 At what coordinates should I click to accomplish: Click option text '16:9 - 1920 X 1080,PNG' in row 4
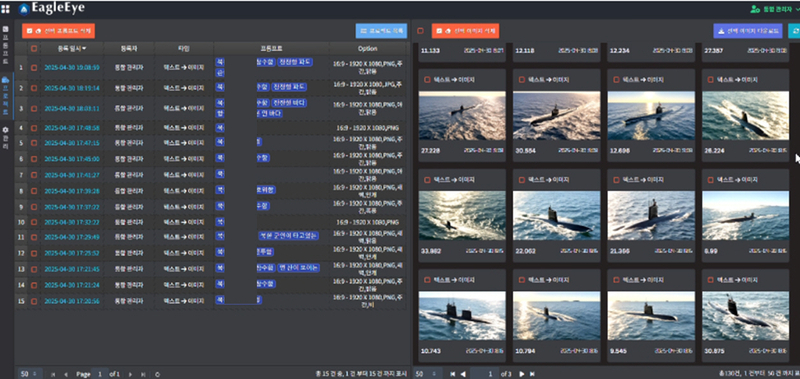click(367, 128)
